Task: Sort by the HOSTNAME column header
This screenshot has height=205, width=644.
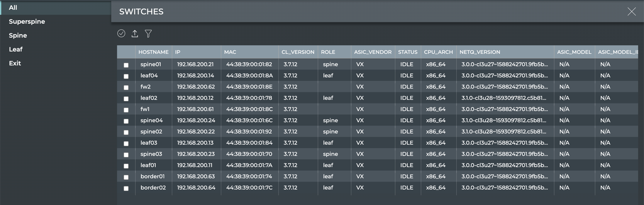Action: (x=153, y=52)
